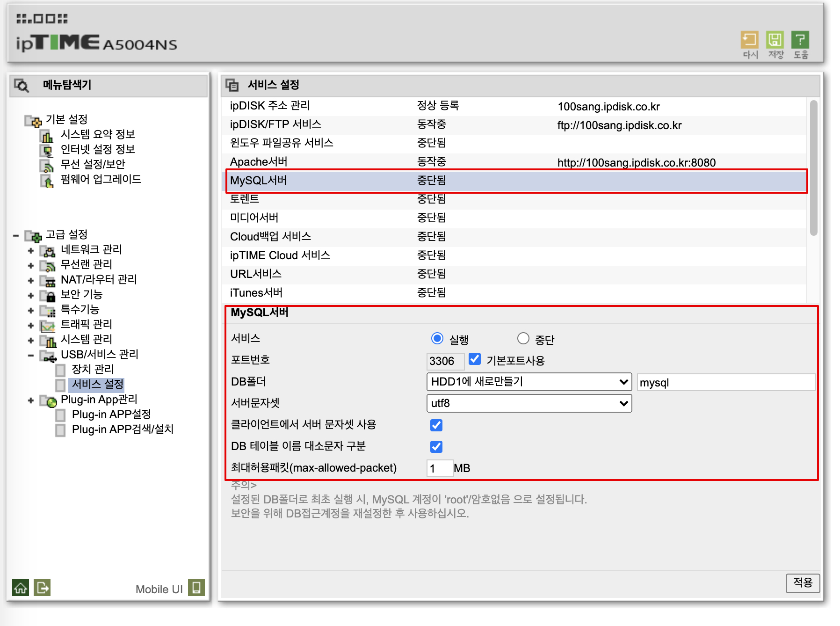
Task: Select the ipDISK 주소 관리 row
Action: click(x=514, y=106)
